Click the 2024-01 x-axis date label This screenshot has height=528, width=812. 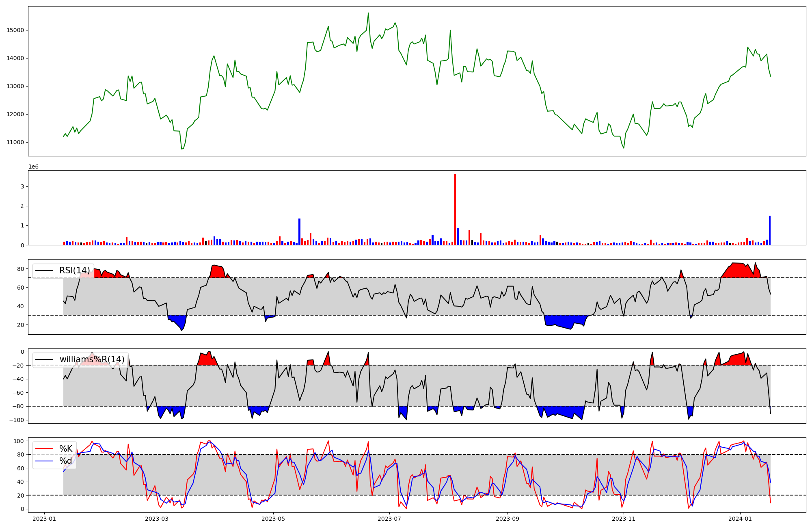click(x=740, y=519)
